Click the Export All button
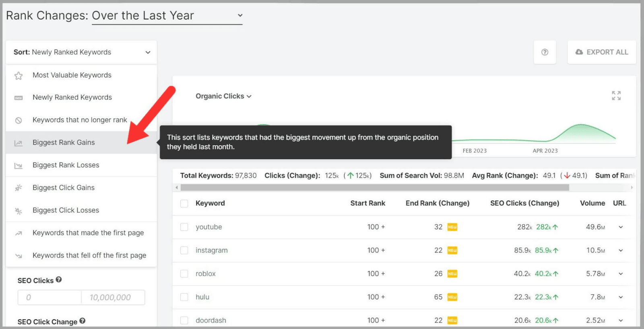 click(602, 52)
